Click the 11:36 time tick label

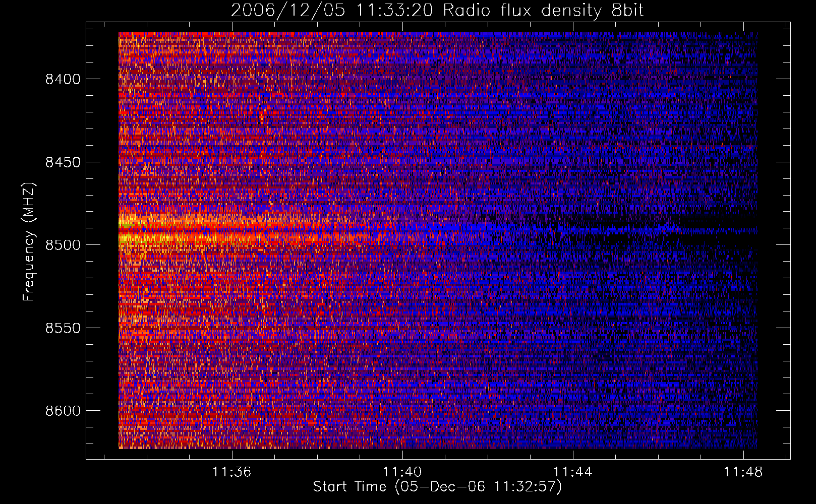click(x=232, y=472)
